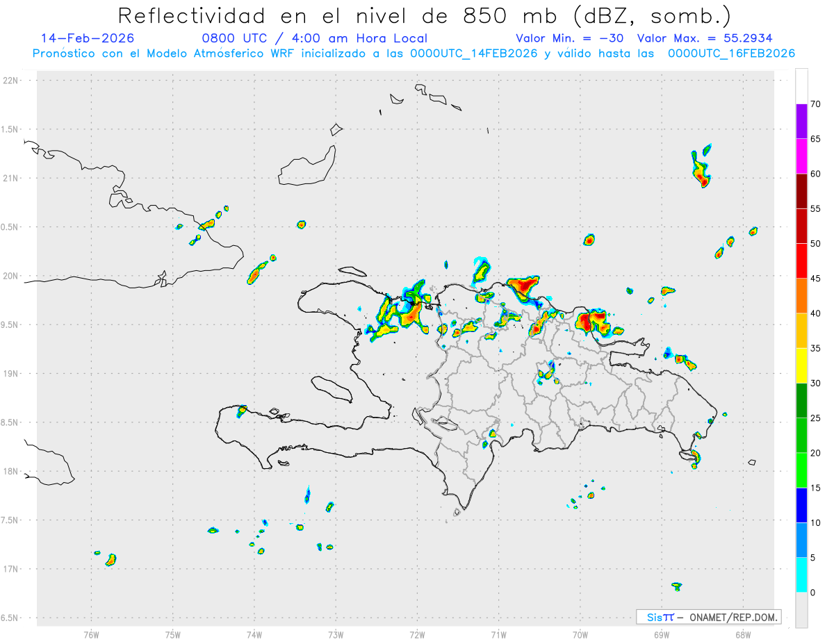Click the dark maroon 55-60 dBZ colorbar segment
Viewport: 834px width, 644px height.
coord(801,191)
